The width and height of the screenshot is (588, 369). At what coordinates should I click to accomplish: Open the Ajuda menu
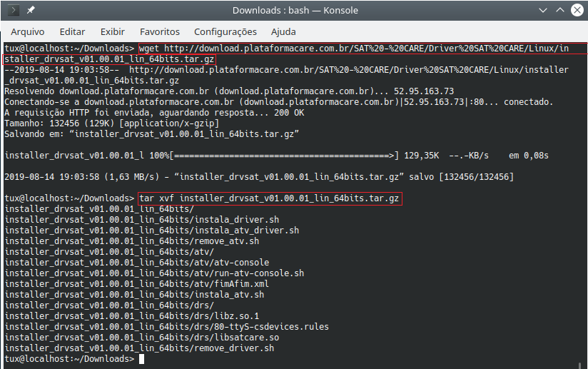(283, 32)
